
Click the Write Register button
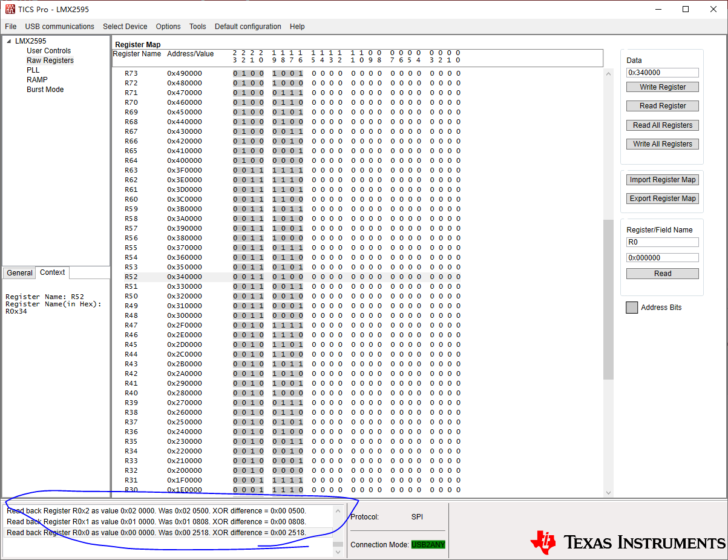coord(663,87)
